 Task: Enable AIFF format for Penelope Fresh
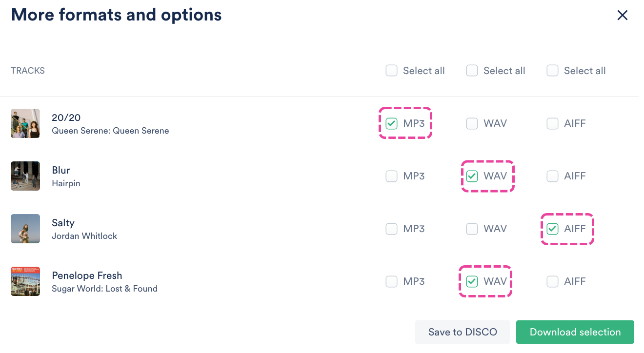point(552,281)
